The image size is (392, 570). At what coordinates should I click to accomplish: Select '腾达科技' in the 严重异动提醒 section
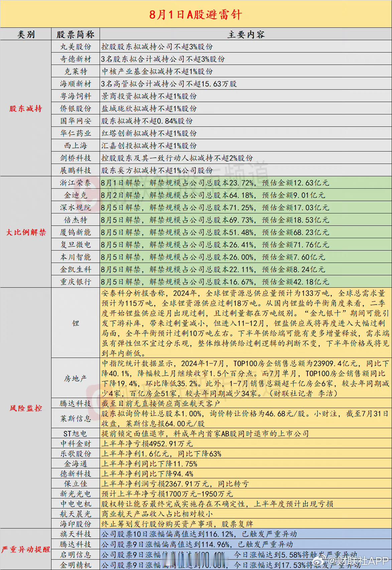(76, 545)
